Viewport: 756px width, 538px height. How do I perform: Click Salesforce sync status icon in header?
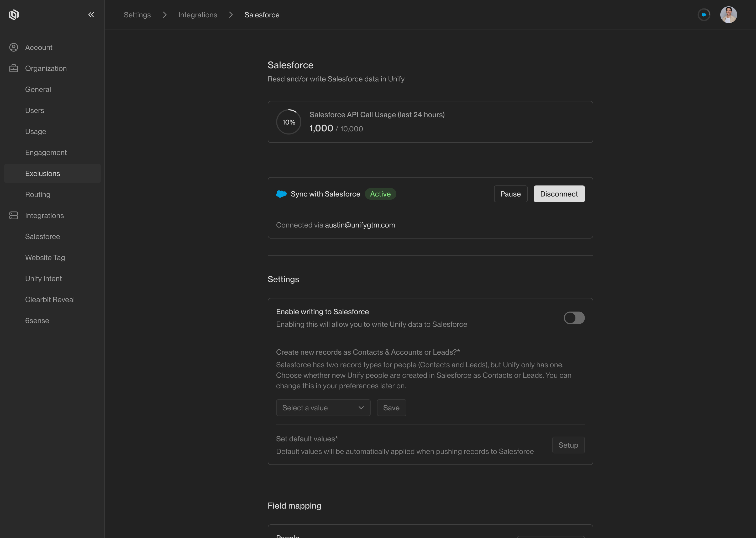704,14
